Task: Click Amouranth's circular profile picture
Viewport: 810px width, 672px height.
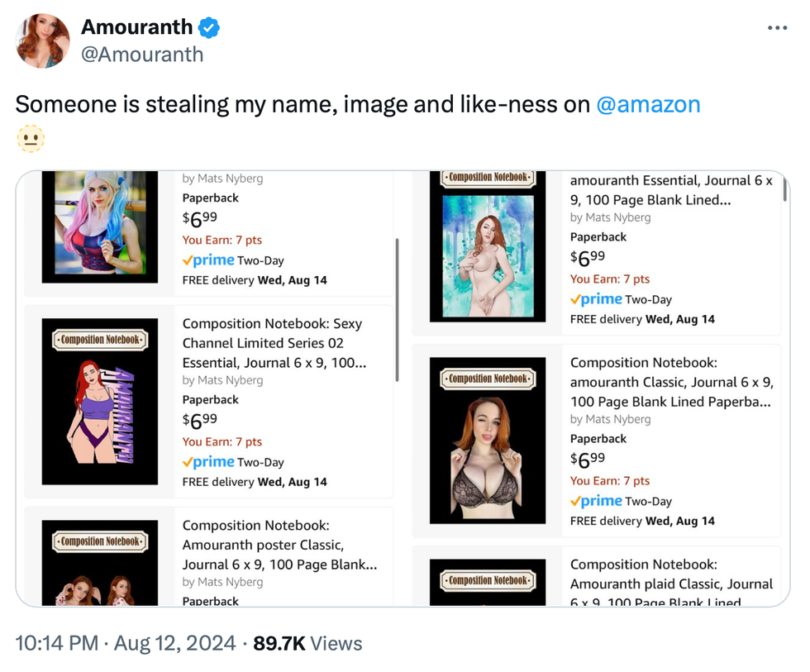Action: (41, 41)
